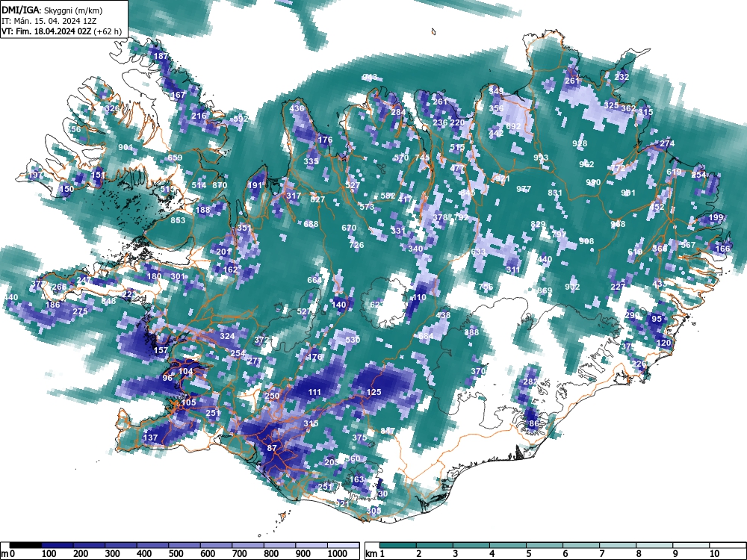The width and height of the screenshot is (747, 560).
Task: Click the dark teal swatch between km 1 and 2
Action: [398, 545]
